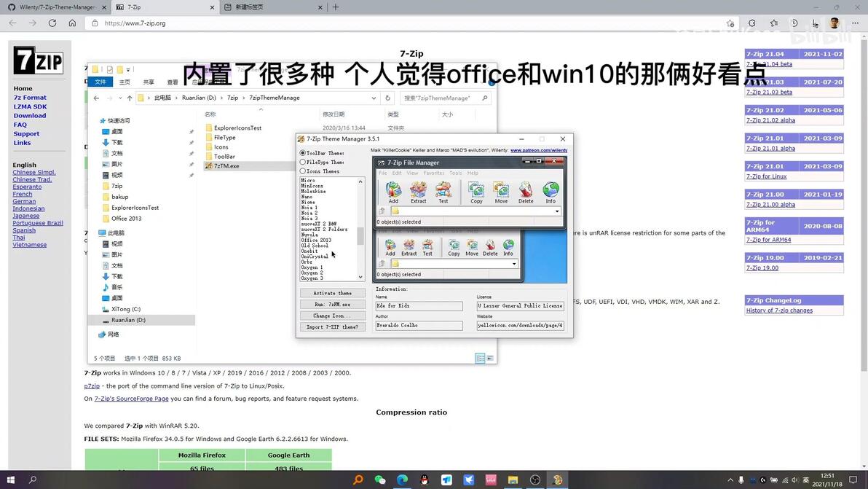Open the 查看 tab in Explorer ribbon
The width and height of the screenshot is (868, 489).
coord(173,82)
